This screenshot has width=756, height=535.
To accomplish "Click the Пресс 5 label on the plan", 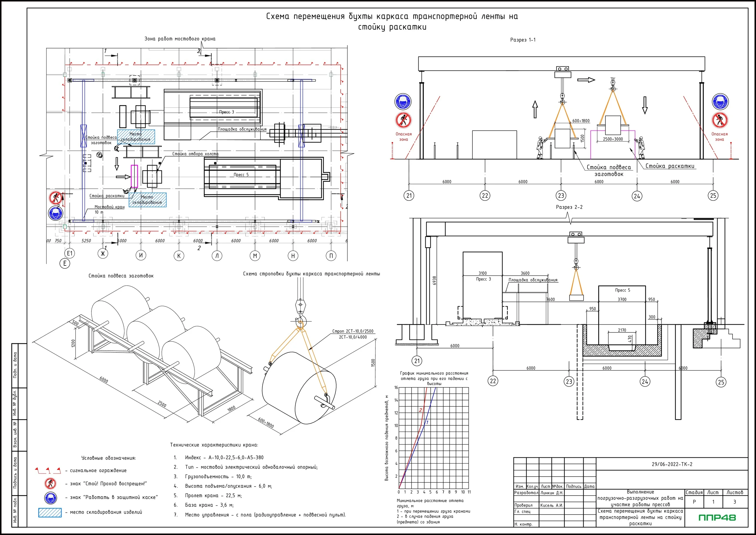I will tap(241, 175).
